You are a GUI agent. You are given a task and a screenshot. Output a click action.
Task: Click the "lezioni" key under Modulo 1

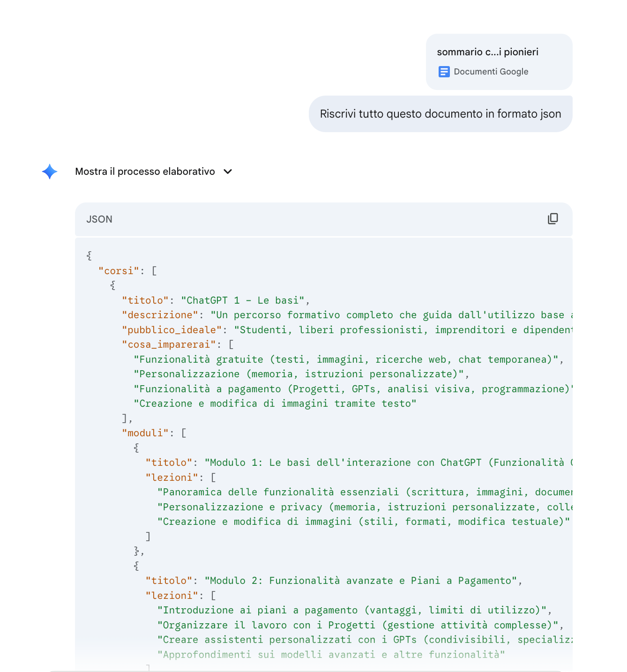point(172,478)
